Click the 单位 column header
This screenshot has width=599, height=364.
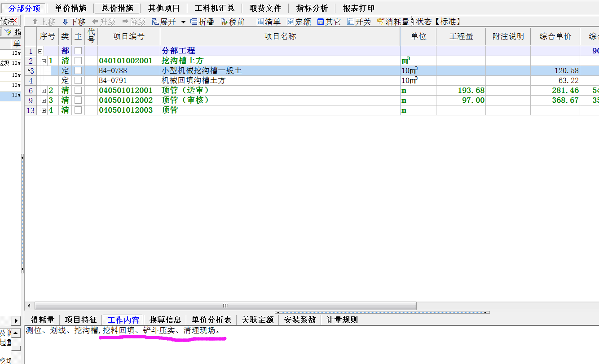tap(418, 36)
